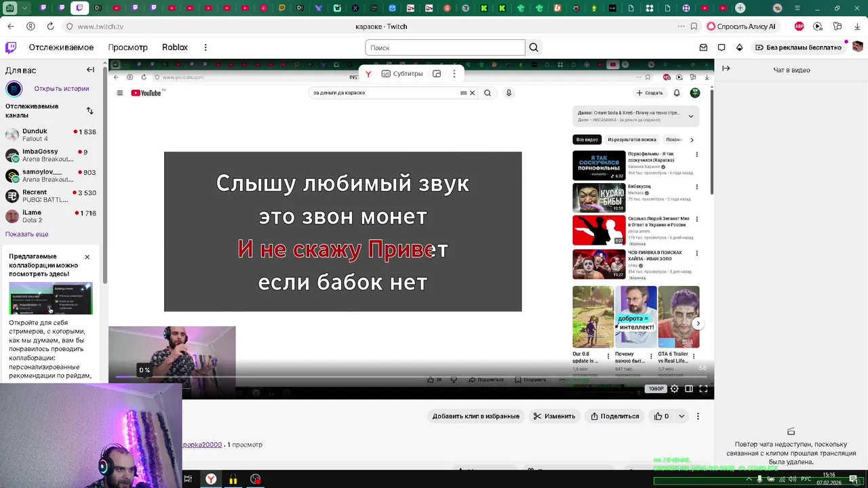This screenshot has height=488, width=868.
Task: Open 'Открыть истории' link
Action: click(x=61, y=89)
